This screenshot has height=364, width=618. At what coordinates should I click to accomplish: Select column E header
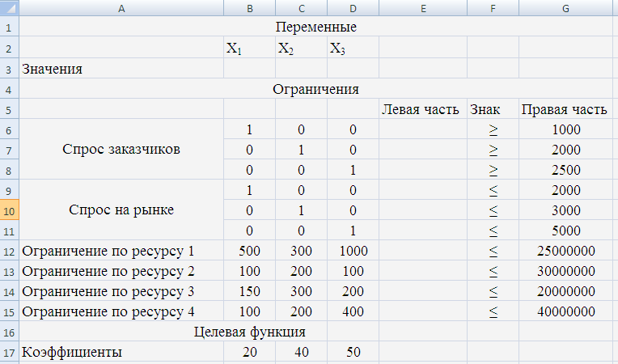(423, 8)
